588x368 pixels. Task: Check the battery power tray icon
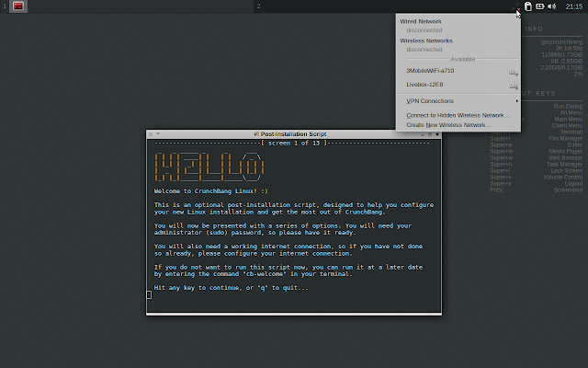coord(540,6)
